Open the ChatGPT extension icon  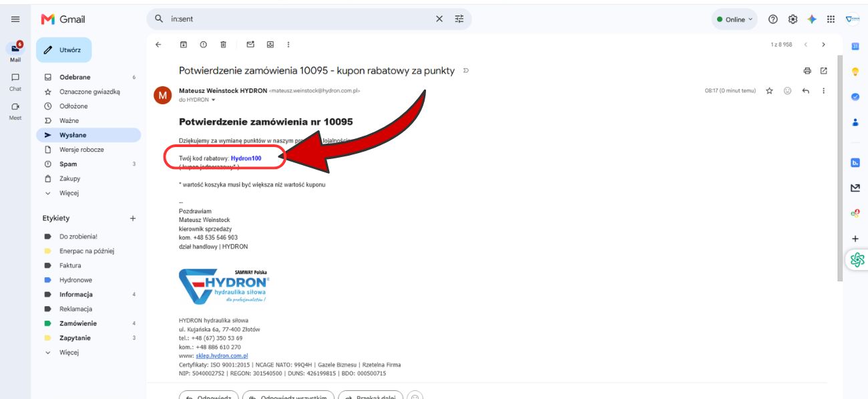857,260
